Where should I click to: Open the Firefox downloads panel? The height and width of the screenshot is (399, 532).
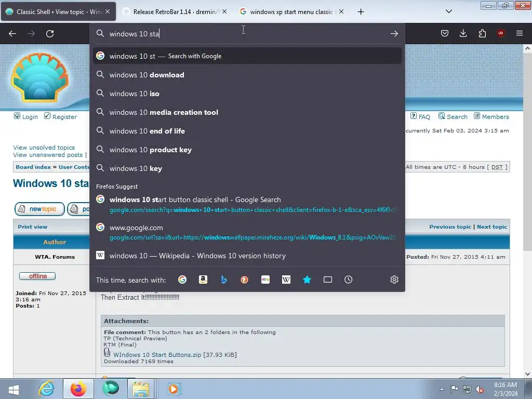tap(463, 33)
